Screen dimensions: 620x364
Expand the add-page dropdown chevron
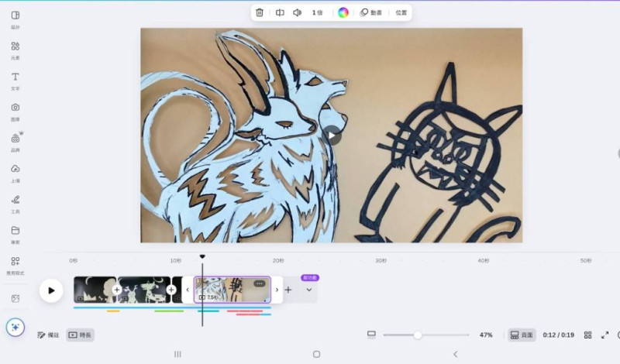(x=308, y=290)
